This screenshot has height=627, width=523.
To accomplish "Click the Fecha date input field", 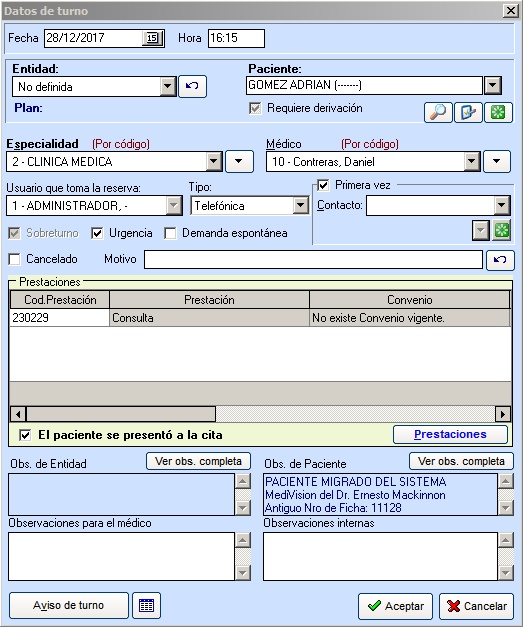I will tap(93, 38).
